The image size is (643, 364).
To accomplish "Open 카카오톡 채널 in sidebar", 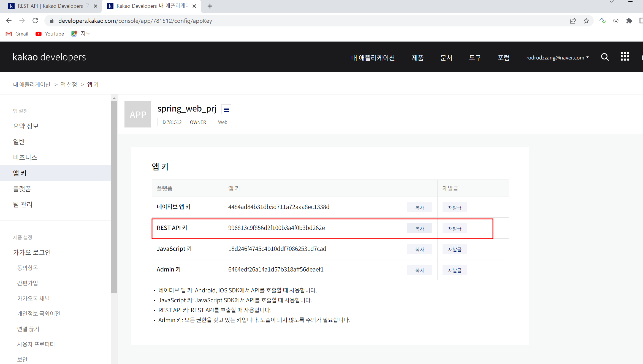I will point(33,298).
